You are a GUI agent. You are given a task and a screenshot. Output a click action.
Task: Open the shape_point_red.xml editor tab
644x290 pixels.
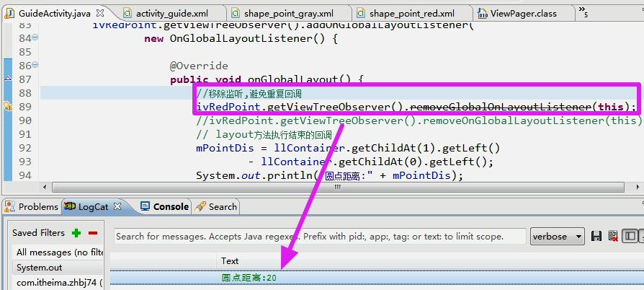click(411, 14)
